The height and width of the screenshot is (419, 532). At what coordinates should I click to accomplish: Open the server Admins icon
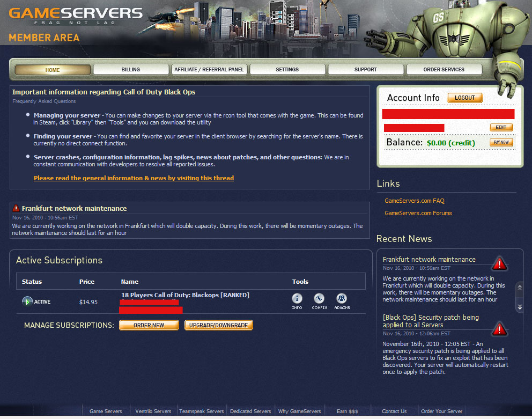(x=341, y=298)
